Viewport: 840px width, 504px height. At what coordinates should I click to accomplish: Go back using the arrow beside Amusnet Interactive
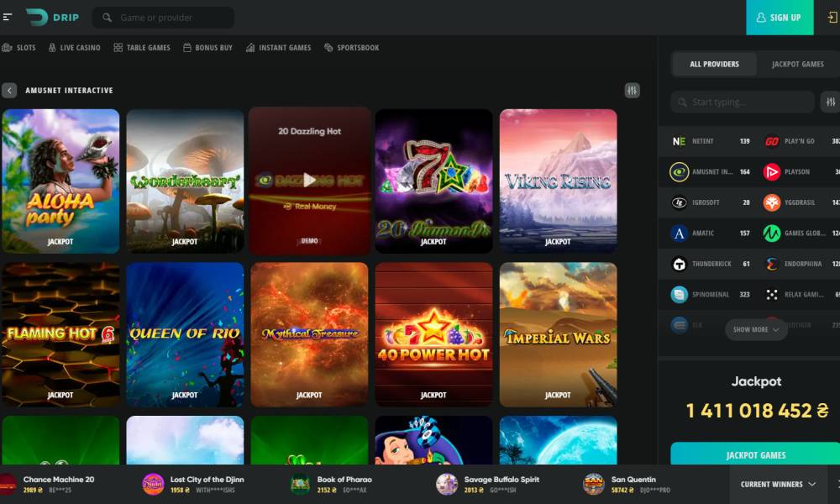click(9, 91)
